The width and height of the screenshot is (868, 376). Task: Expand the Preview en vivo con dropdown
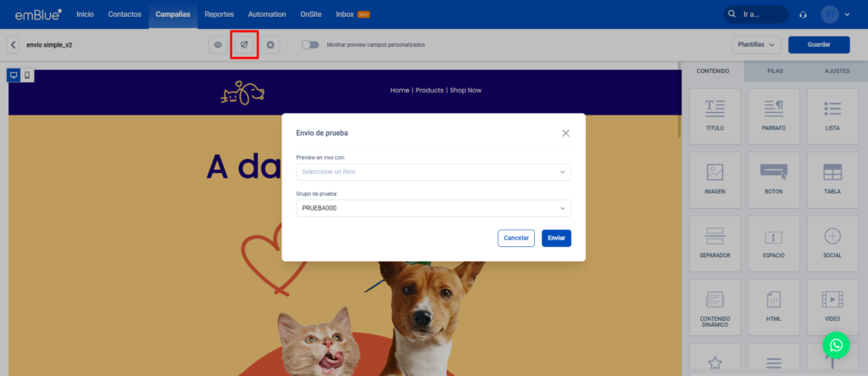click(x=433, y=172)
